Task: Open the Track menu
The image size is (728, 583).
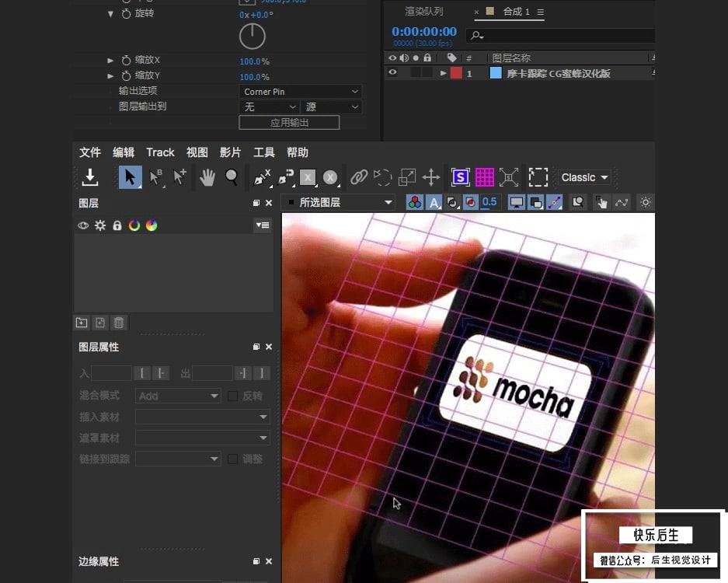Action: pyautogui.click(x=160, y=152)
